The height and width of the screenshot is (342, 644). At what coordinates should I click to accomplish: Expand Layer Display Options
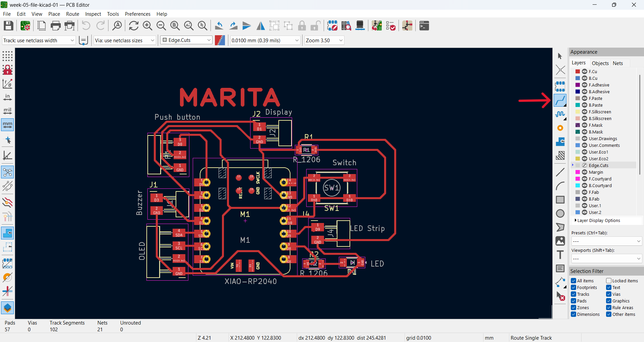point(598,220)
